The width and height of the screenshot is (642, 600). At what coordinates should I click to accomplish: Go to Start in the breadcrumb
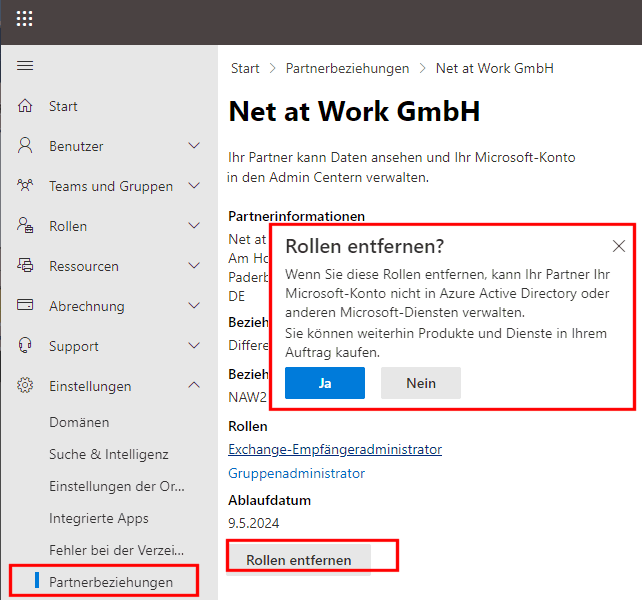(245, 68)
